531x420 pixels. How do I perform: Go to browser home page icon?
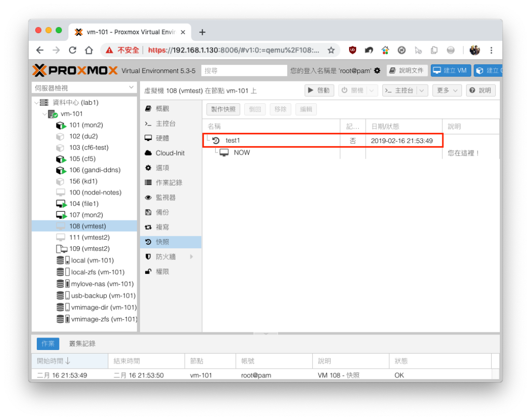(89, 50)
